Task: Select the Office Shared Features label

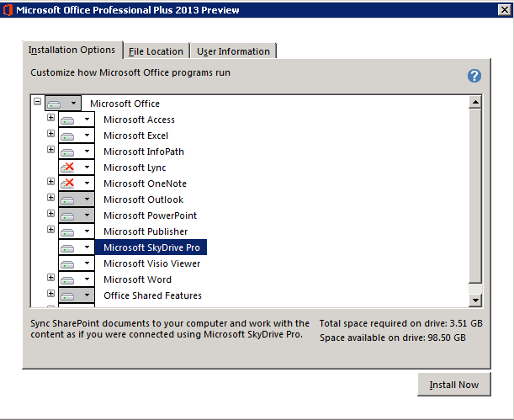Action: [x=152, y=295]
